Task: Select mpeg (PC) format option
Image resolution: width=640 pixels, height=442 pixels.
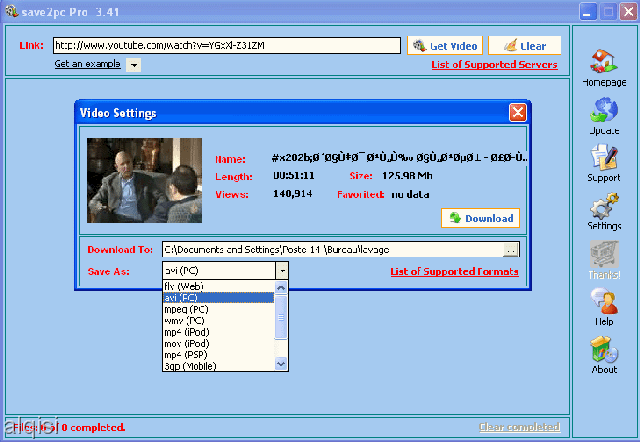Action: click(218, 309)
